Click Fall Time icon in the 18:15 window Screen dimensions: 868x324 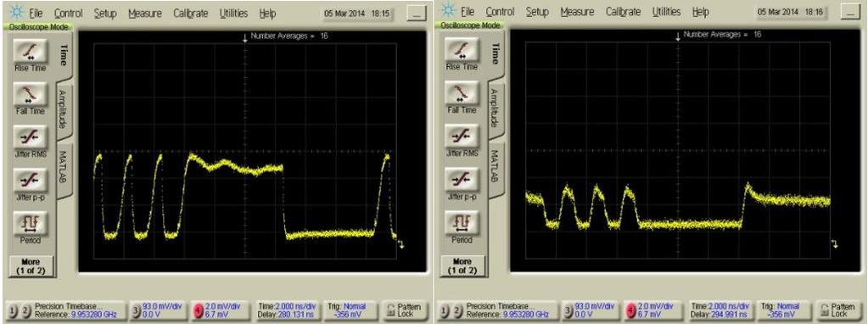31,93
